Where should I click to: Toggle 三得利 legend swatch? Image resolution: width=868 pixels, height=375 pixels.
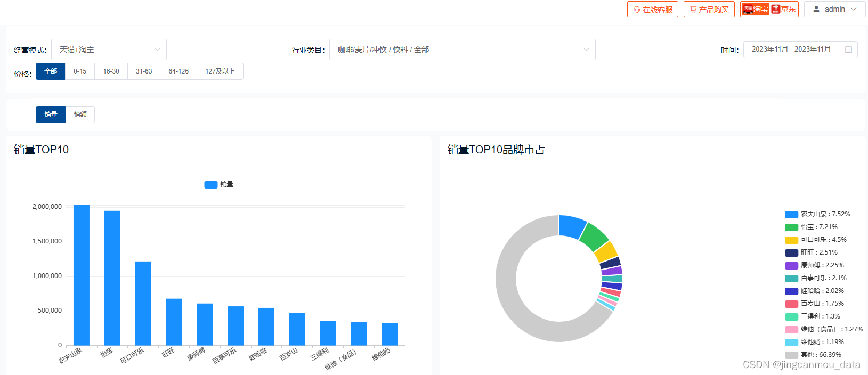coord(791,316)
